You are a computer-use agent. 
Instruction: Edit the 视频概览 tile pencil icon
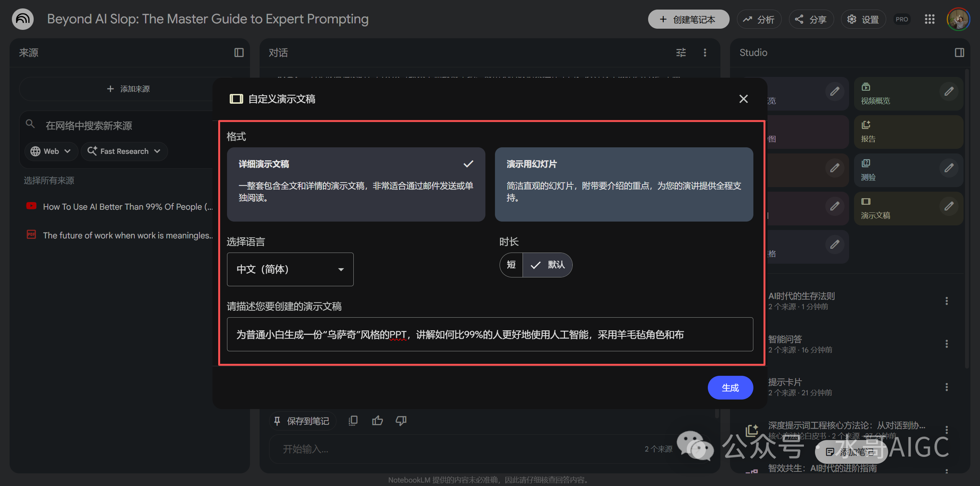tap(949, 91)
